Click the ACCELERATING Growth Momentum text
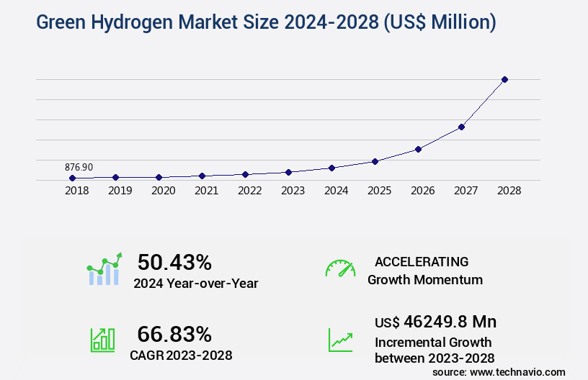 tap(424, 271)
